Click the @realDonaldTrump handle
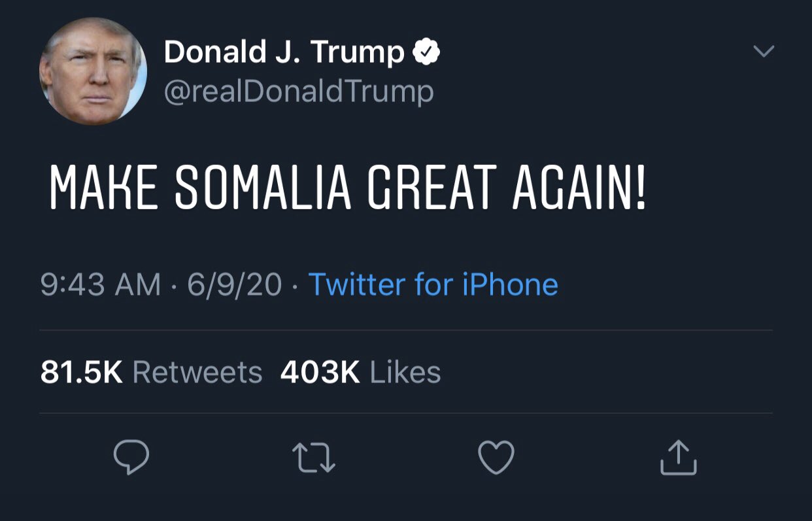The width and height of the screenshot is (812, 521). click(298, 92)
